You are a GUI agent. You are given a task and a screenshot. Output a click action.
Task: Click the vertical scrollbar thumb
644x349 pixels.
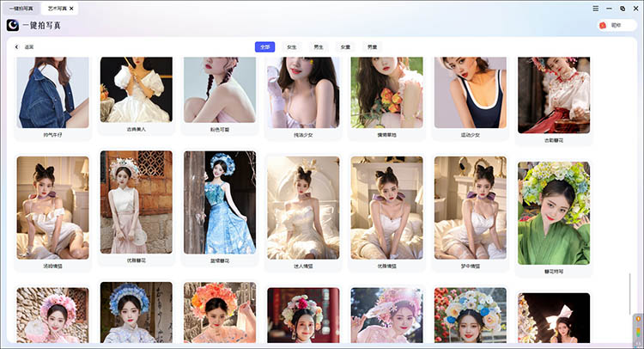tap(629, 293)
